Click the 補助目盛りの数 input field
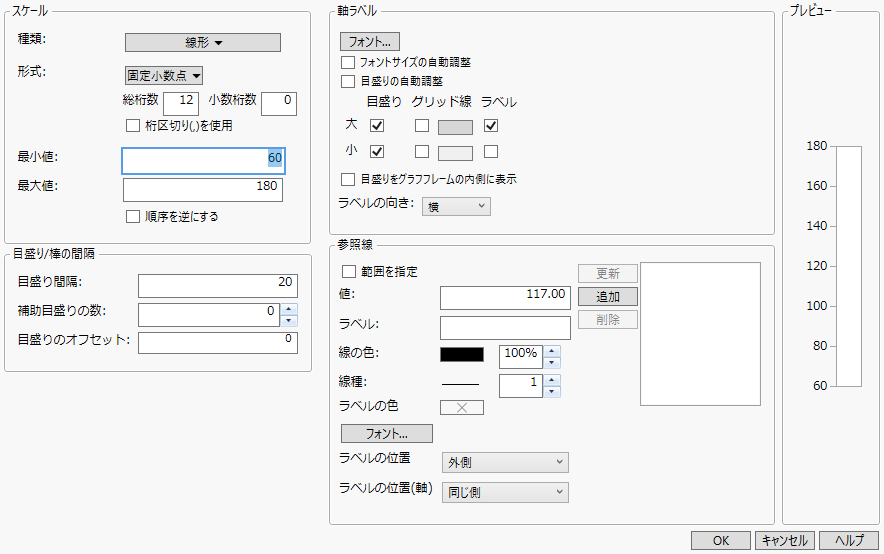 pyautogui.click(x=209, y=314)
